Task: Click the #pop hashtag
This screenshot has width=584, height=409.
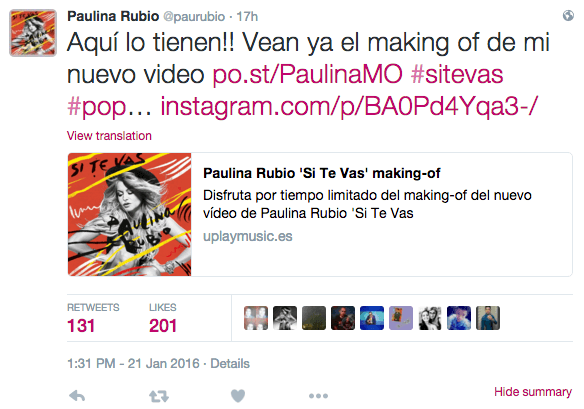Action: click(x=97, y=107)
